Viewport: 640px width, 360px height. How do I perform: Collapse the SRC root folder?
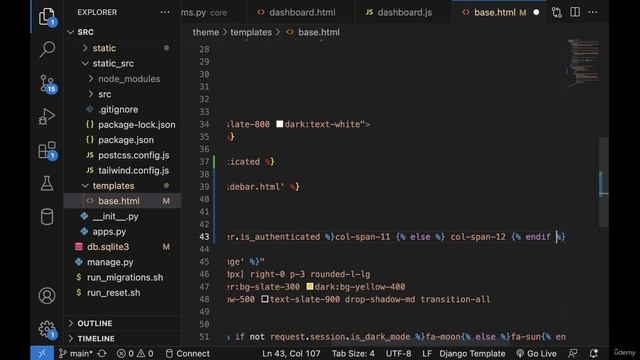(x=122, y=32)
